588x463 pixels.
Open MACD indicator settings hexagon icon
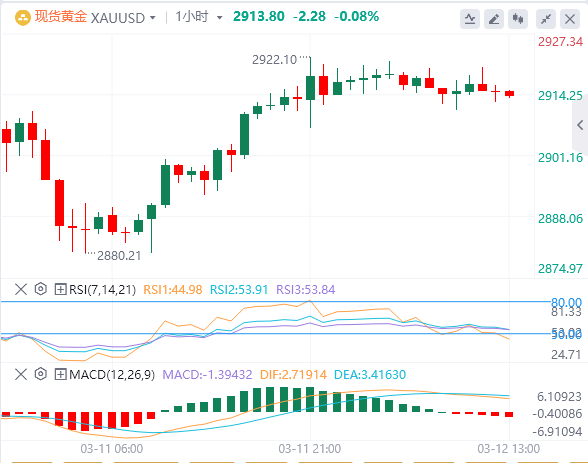(x=40, y=374)
